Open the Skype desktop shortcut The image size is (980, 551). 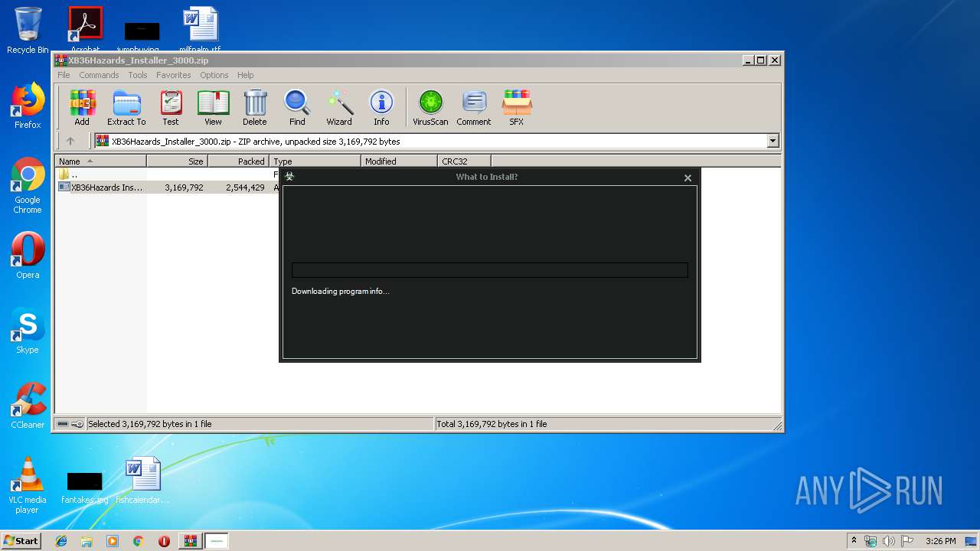point(28,331)
